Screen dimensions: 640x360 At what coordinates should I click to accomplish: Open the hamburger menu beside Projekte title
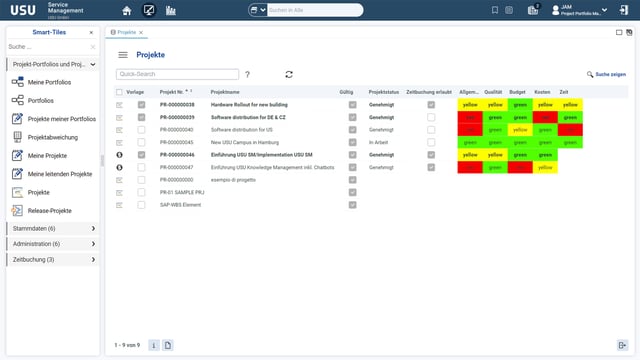pos(123,55)
